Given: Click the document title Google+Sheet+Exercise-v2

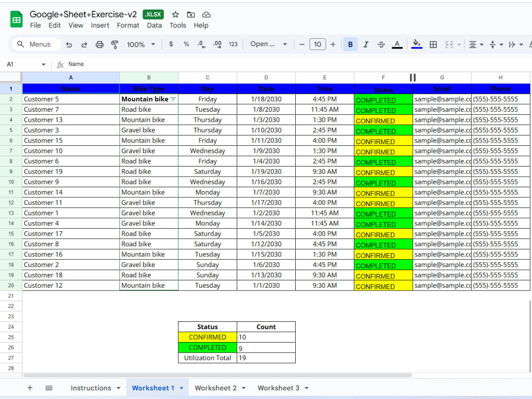Looking at the screenshot, I should point(83,14).
